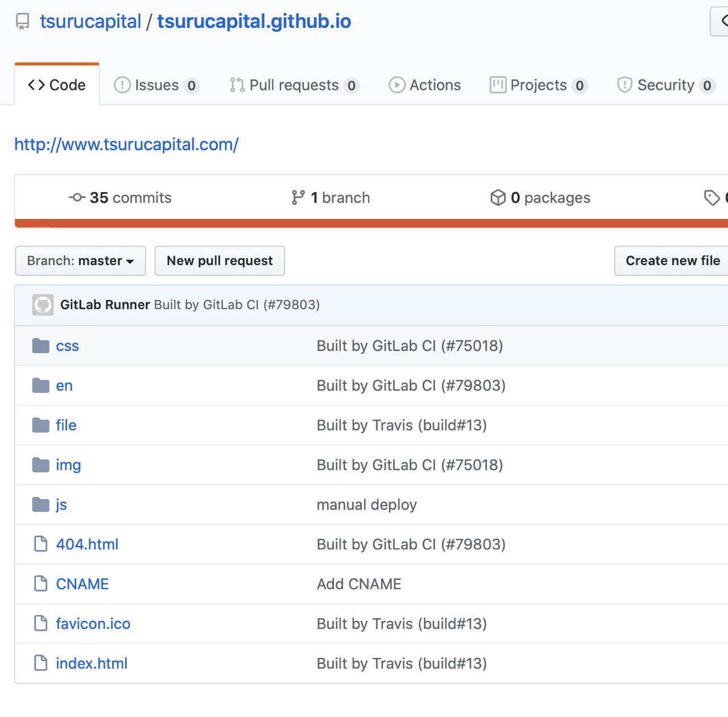
Task: Open file row Travis commit message
Action: pos(402,425)
